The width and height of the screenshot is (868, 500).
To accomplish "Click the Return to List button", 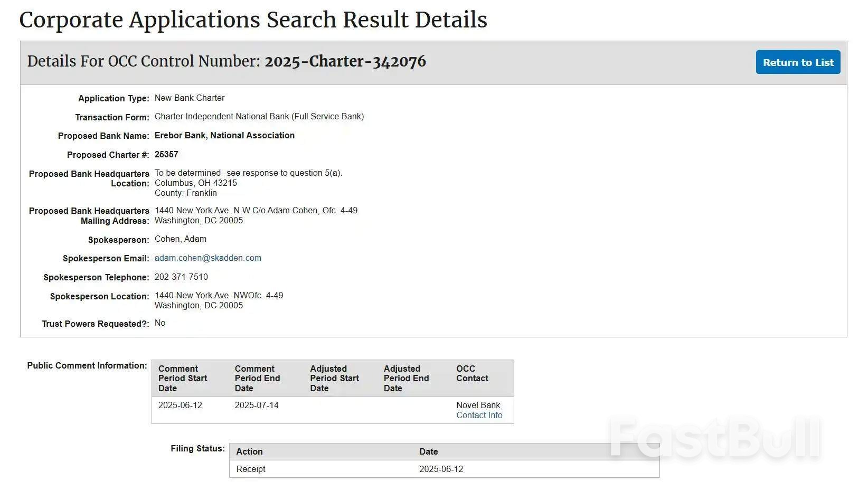I will (x=797, y=62).
